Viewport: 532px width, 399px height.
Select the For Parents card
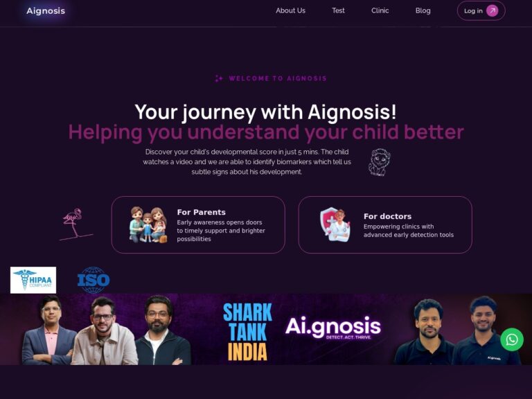(x=198, y=224)
